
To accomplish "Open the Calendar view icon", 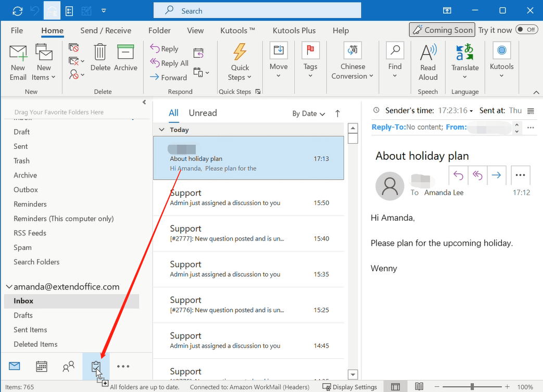I will [42, 366].
